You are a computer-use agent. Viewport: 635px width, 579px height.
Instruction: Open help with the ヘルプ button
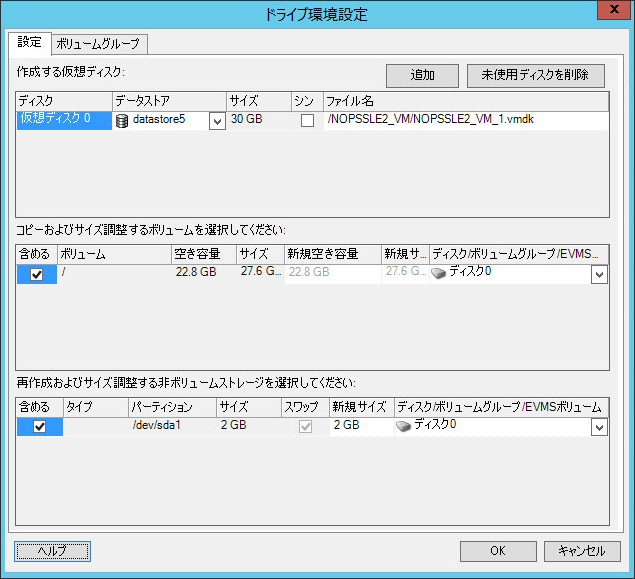[x=52, y=551]
